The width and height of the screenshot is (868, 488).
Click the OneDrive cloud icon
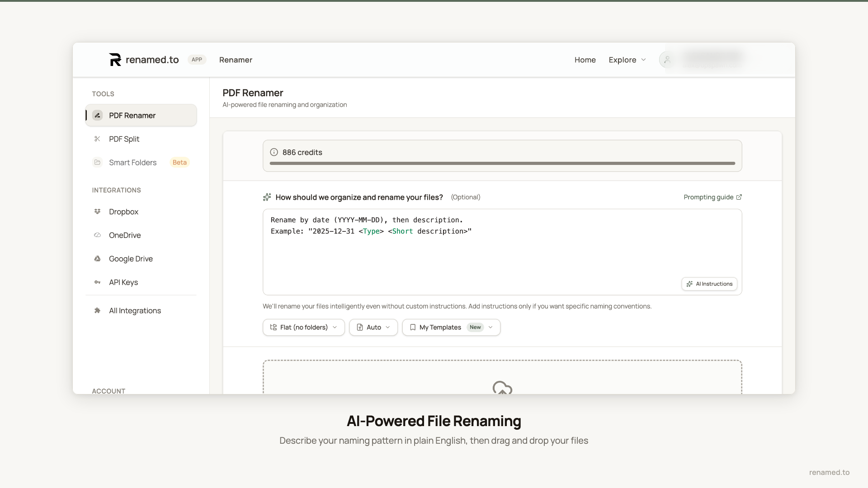coord(97,235)
